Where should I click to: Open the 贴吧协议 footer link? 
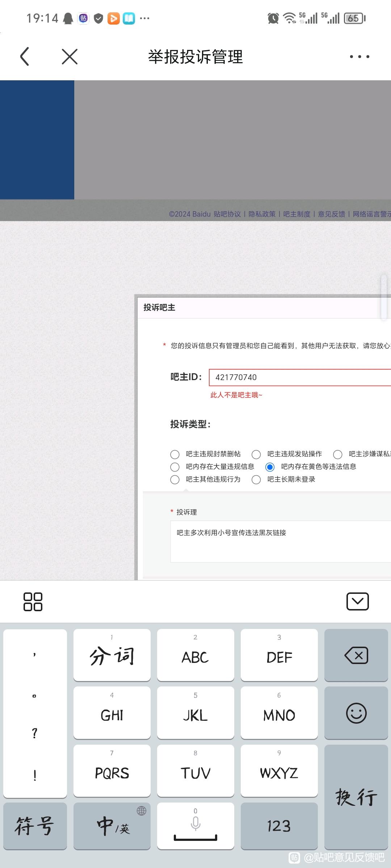pos(227,214)
